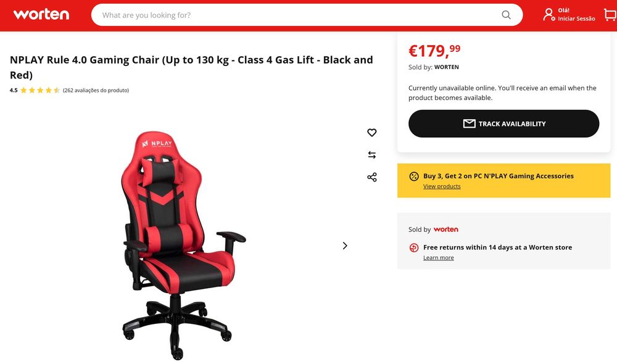Open the 262 avaliações do produto reviews
Image resolution: width=617 pixels, height=364 pixels.
pyautogui.click(x=96, y=90)
